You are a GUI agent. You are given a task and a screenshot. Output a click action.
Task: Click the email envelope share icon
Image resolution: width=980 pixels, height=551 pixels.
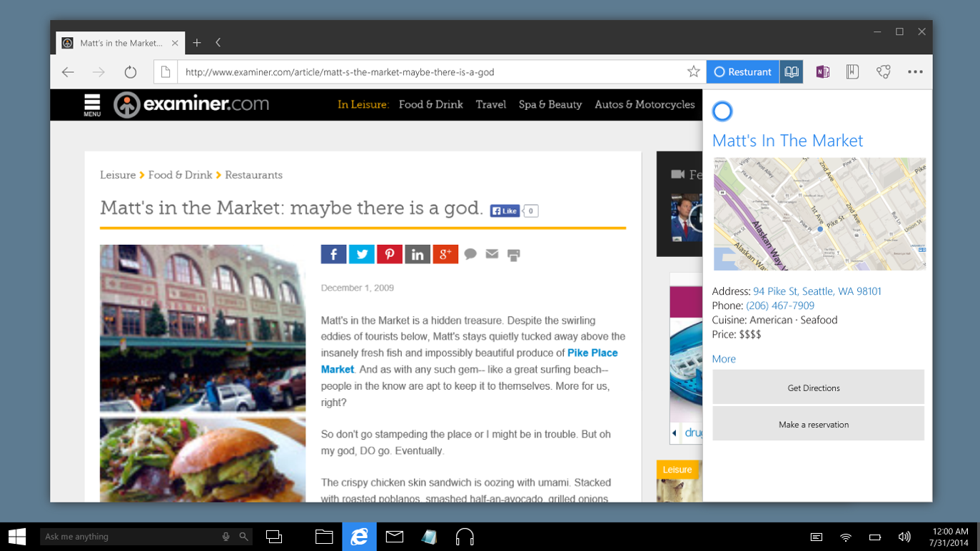click(x=492, y=253)
